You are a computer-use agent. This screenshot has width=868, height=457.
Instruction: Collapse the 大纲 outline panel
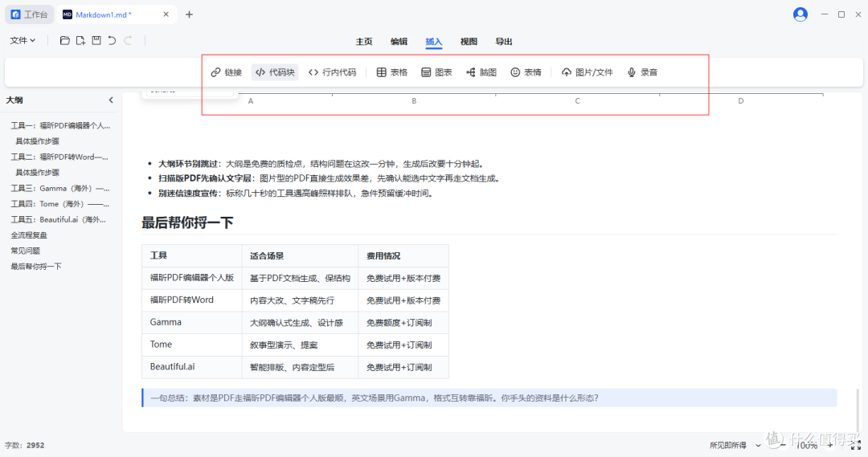(111, 100)
